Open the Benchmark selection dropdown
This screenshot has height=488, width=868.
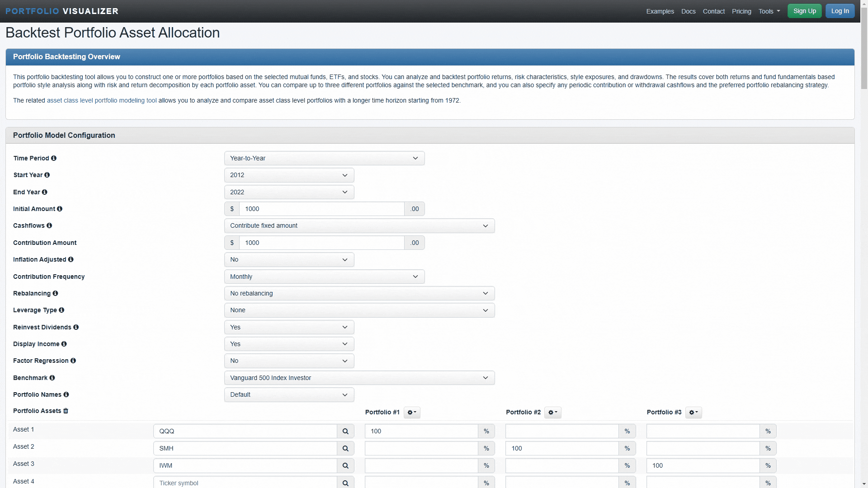359,378
